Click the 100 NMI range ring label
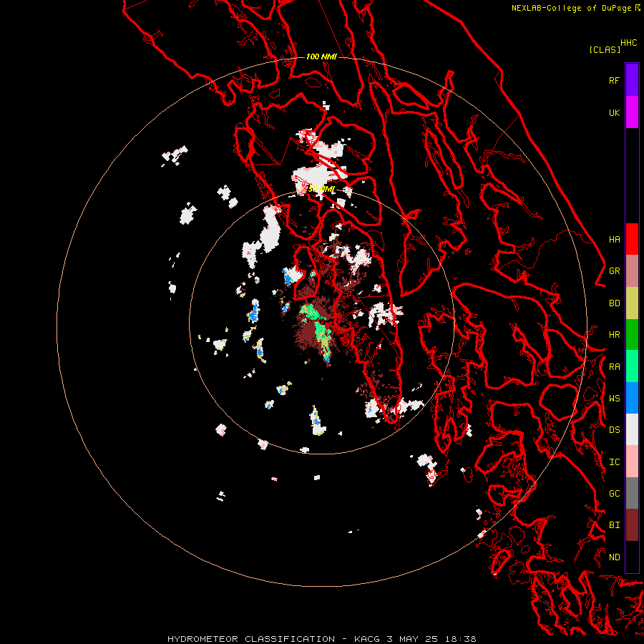 click(321, 57)
